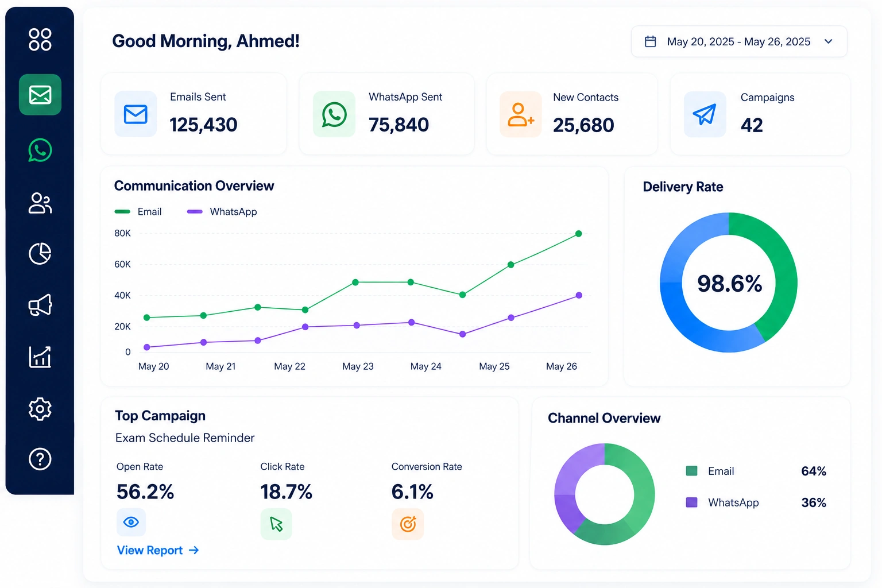Click the green Email swatch in Channel Overview
The height and width of the screenshot is (588, 882).
(691, 471)
